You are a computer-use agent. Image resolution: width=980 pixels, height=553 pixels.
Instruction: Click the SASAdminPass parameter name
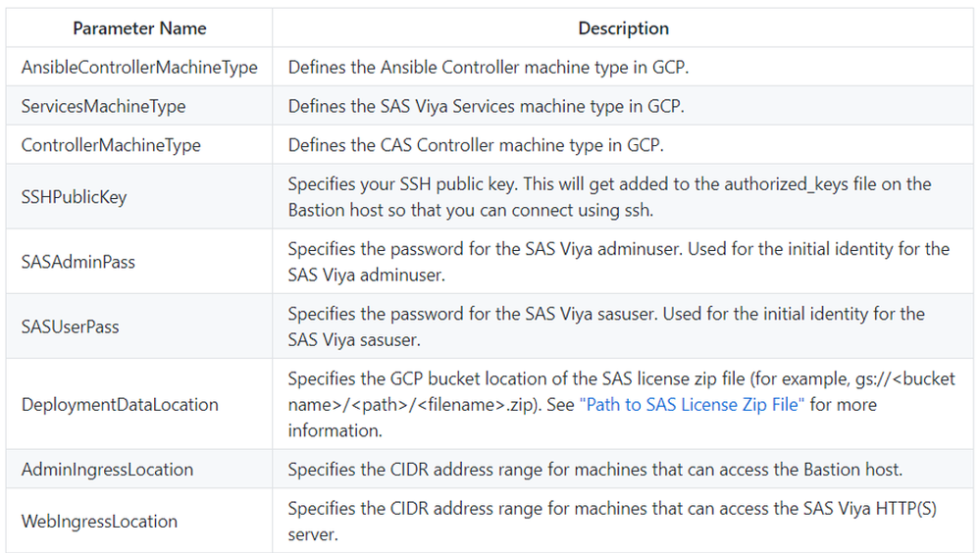(78, 262)
